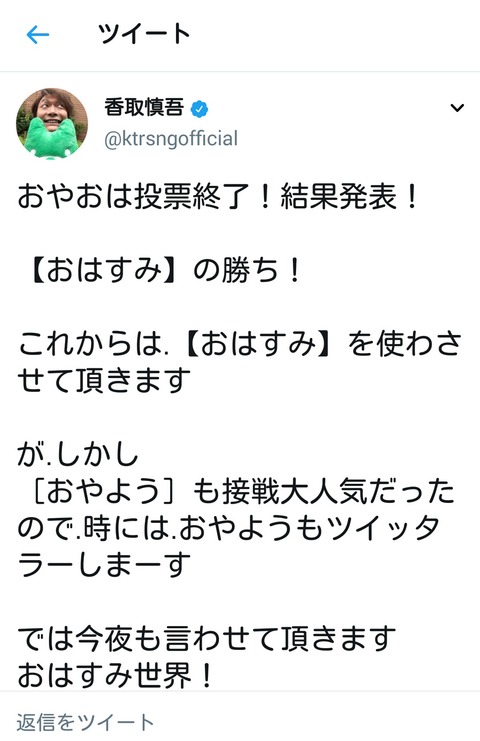The height and width of the screenshot is (741, 480).
Task: Tap the が.しかし line
Action: click(x=78, y=455)
